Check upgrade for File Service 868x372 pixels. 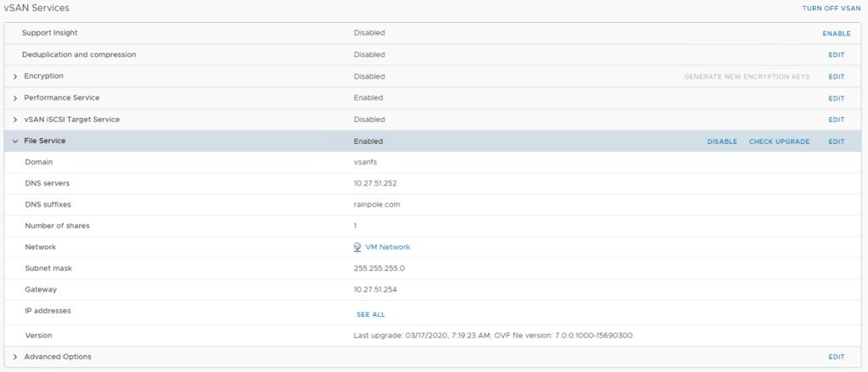[779, 142]
